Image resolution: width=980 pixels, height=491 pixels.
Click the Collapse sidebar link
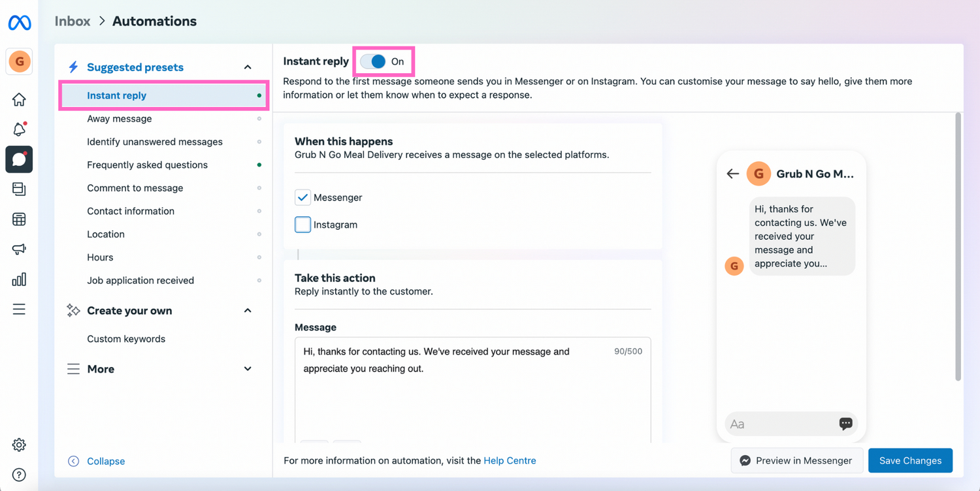(x=106, y=461)
